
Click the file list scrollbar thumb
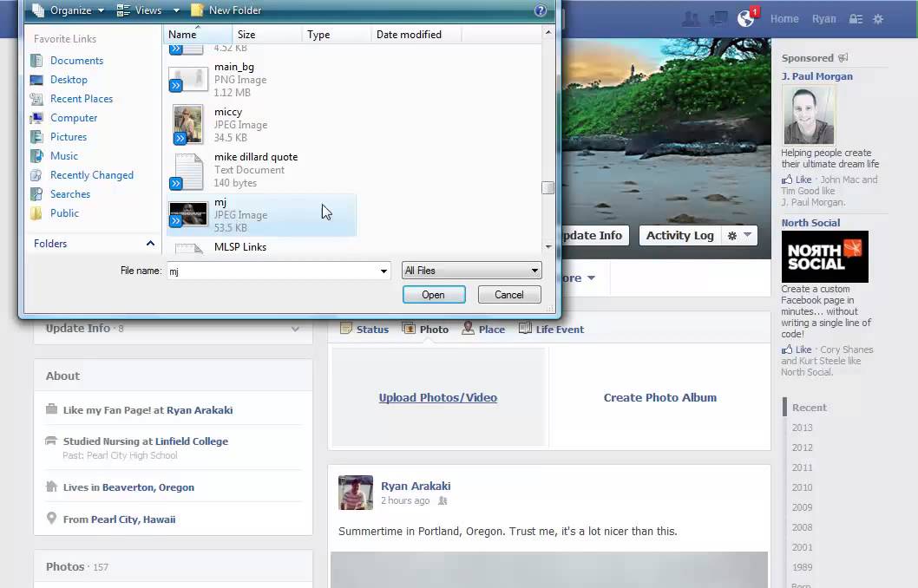548,188
